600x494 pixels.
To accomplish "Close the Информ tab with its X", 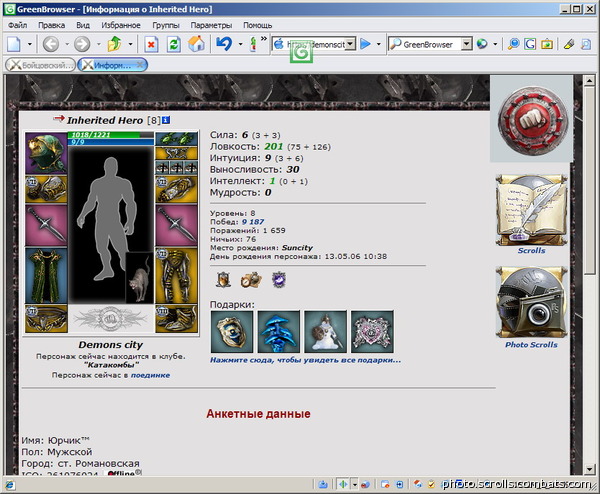I will [x=140, y=65].
